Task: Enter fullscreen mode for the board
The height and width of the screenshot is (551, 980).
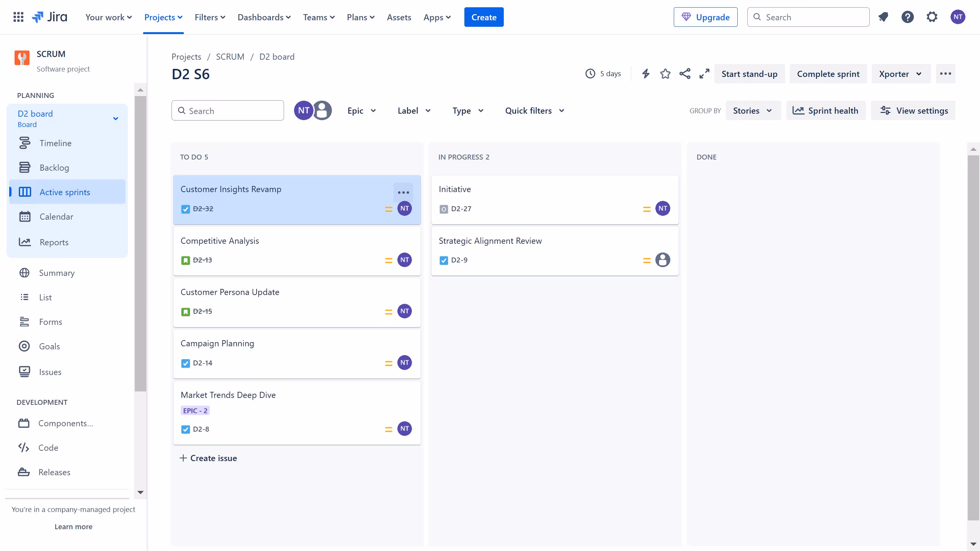Action: pyautogui.click(x=704, y=73)
